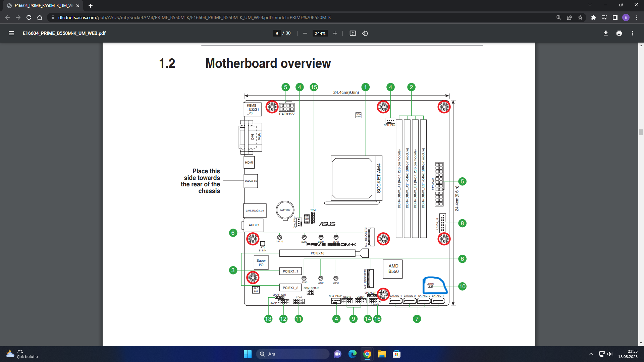Show hidden system tray icons

point(591,354)
